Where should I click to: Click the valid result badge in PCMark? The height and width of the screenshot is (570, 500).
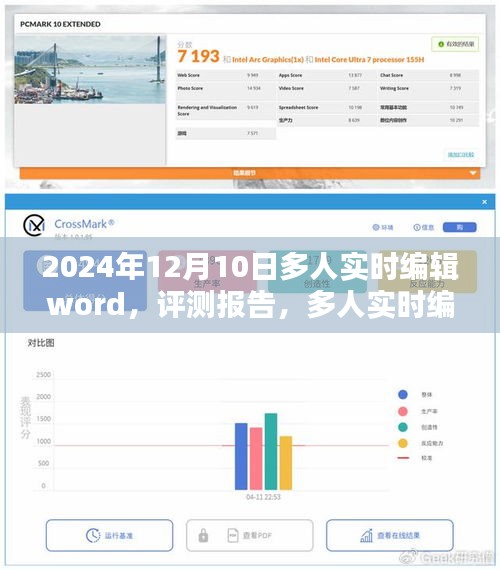(455, 44)
